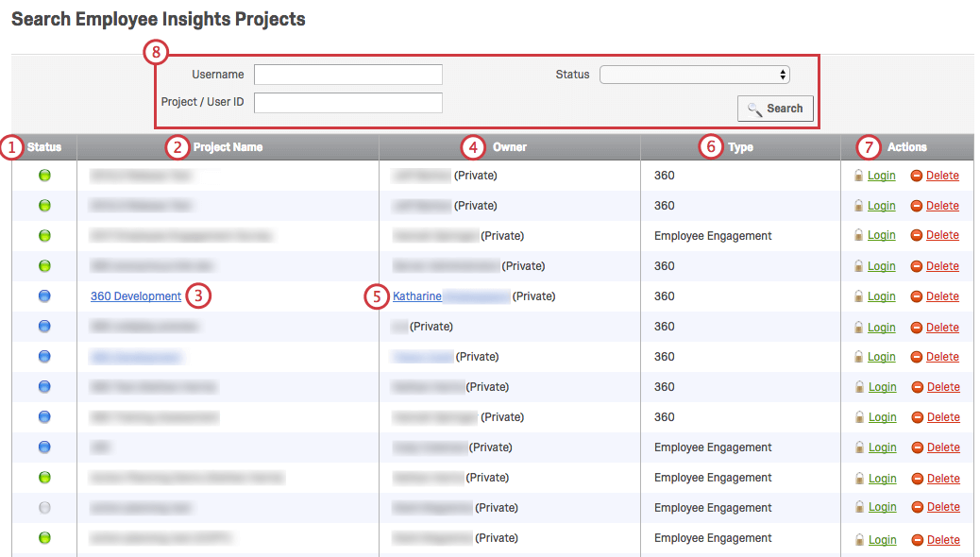Click the magnifying glass icon on the Search button
Viewport: 980px width, 557px height.
coord(755,108)
